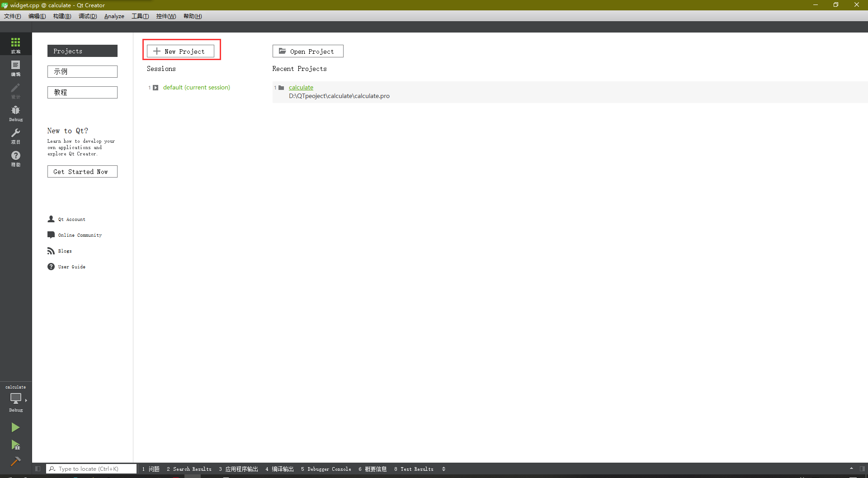Open the 调试(D) menu
The height and width of the screenshot is (478, 868).
click(x=88, y=16)
